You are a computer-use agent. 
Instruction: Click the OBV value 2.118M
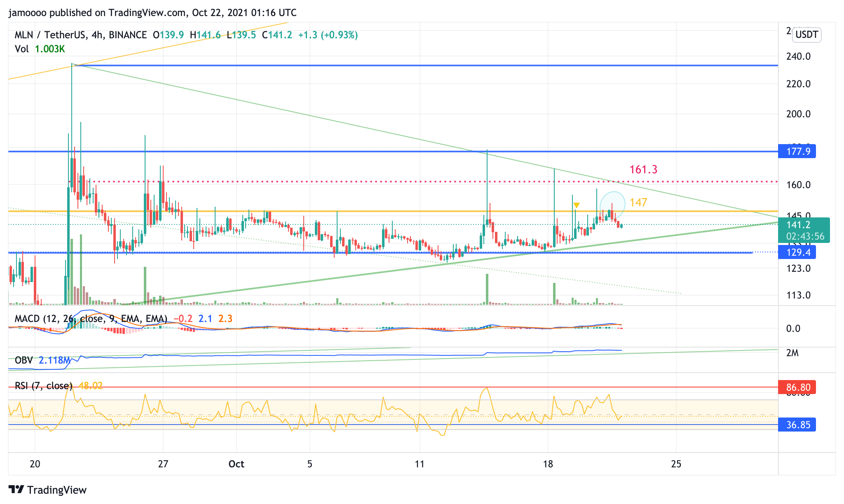point(55,360)
